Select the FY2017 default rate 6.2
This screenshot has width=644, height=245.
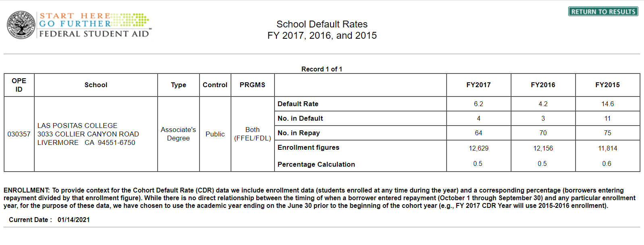478,104
